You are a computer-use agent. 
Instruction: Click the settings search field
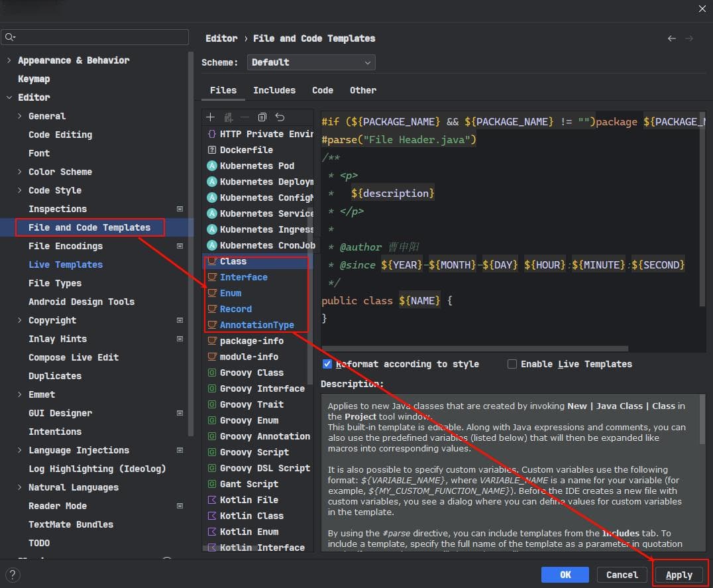[95, 37]
